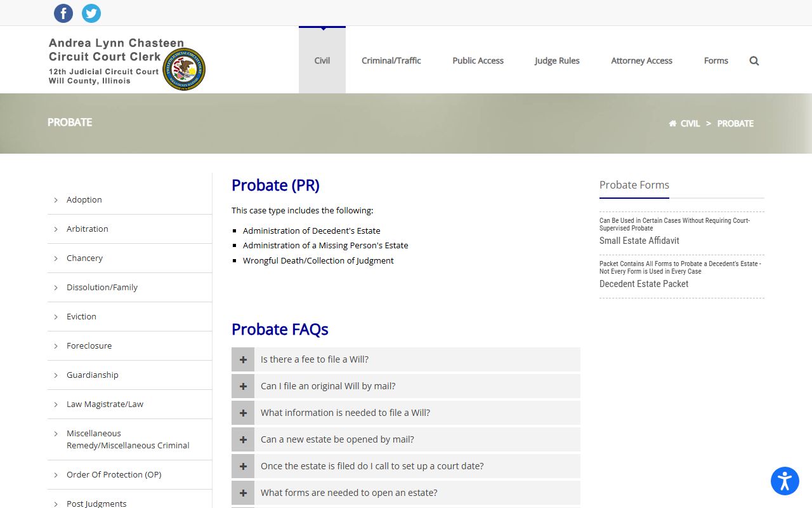Click the 'Probate (PR)' heading
This screenshot has width=812, height=508.
275,185
